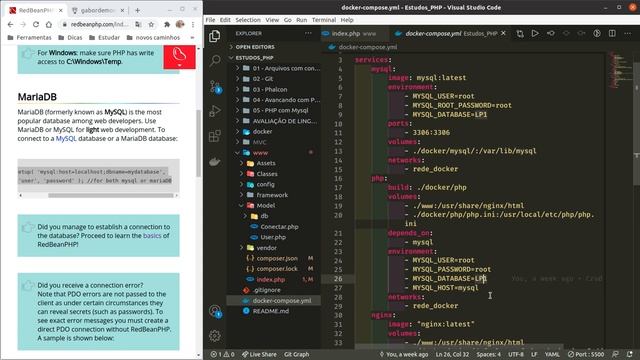The width and height of the screenshot is (640, 360).
Task: Click the notifications bell in status bar
Action: coord(630,354)
